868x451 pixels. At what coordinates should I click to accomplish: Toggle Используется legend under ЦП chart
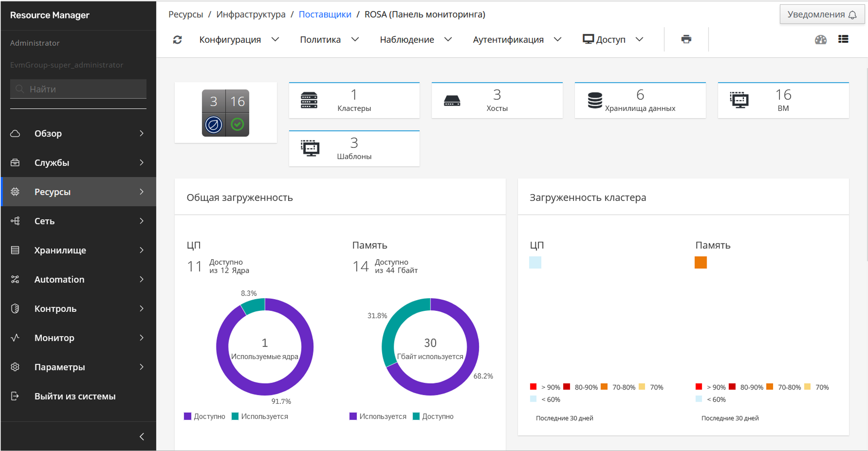point(260,416)
